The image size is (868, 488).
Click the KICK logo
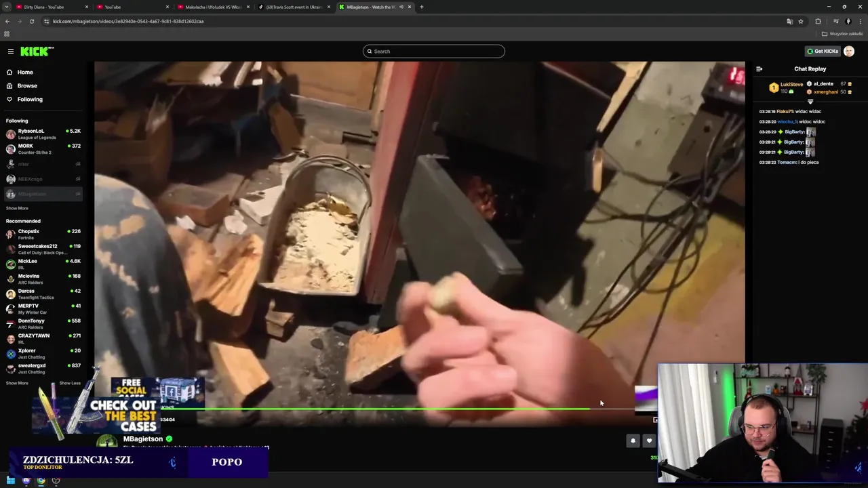tap(37, 52)
